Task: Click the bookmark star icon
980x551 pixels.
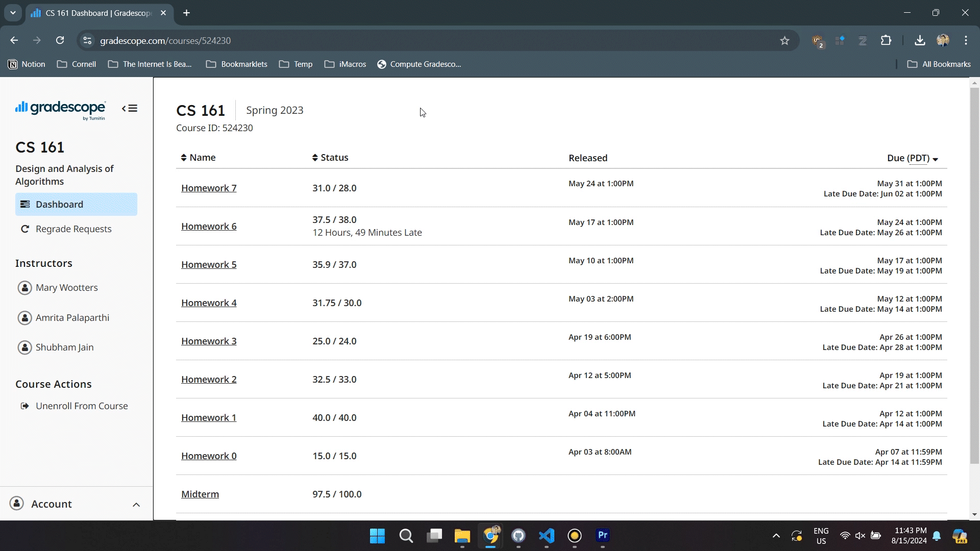Action: tap(785, 40)
